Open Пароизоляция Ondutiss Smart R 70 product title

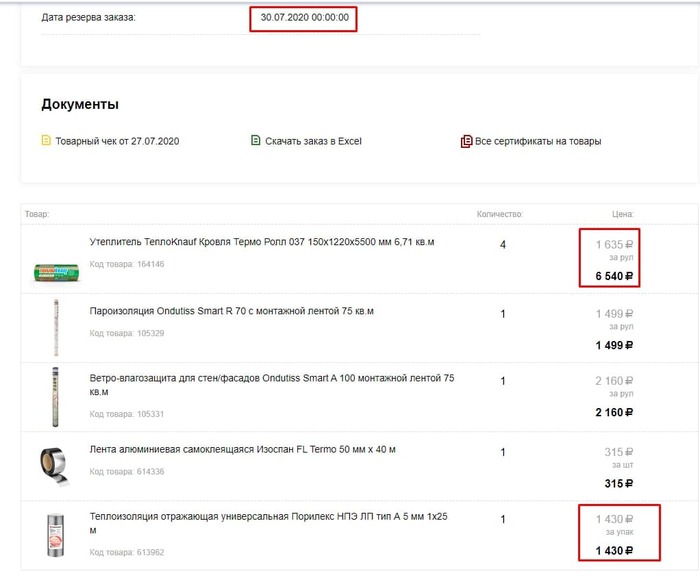(x=231, y=312)
